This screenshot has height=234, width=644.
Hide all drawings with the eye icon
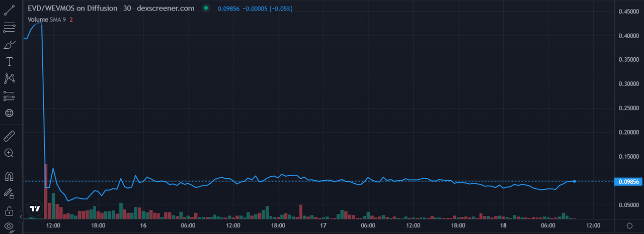(9, 227)
